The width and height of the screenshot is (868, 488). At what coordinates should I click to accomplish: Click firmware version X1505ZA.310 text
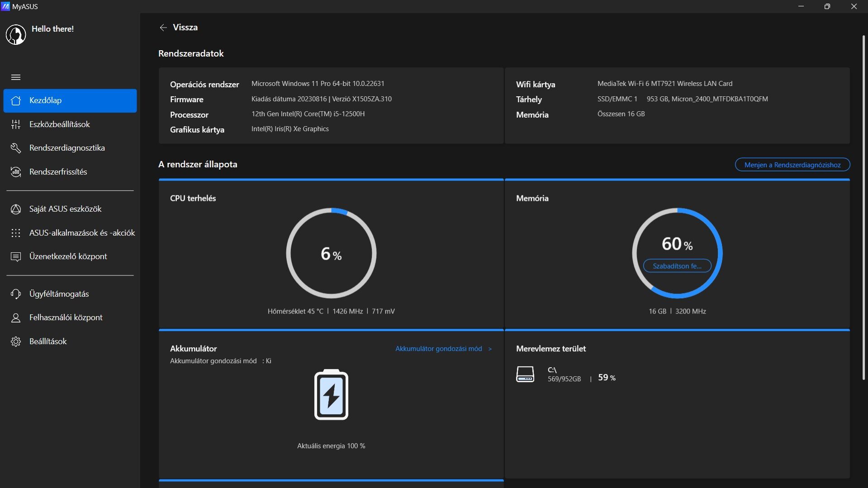(x=362, y=99)
